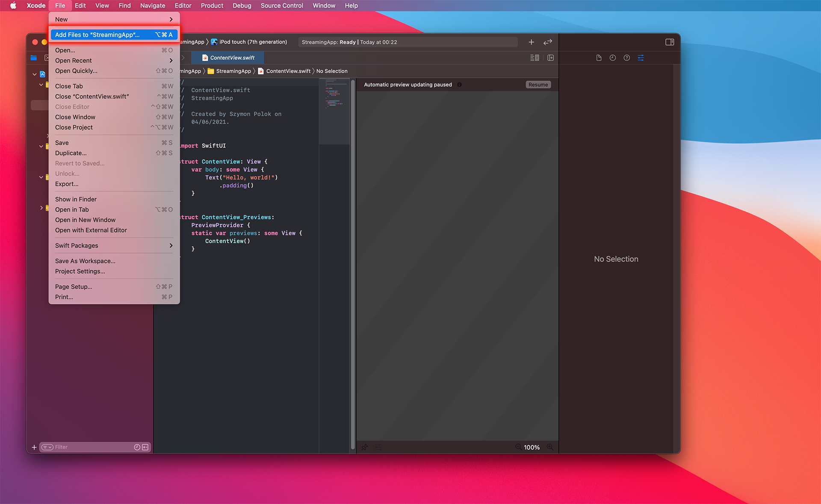Zoom out the canvas preview

pyautogui.click(x=518, y=447)
